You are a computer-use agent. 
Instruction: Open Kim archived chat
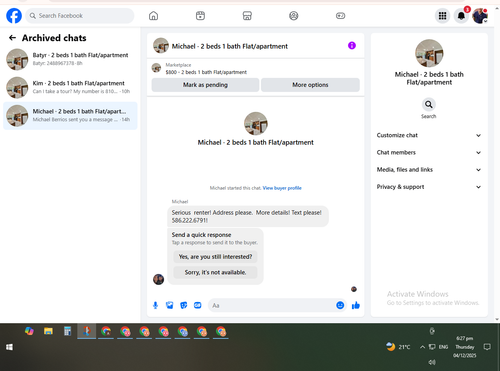coord(70,87)
